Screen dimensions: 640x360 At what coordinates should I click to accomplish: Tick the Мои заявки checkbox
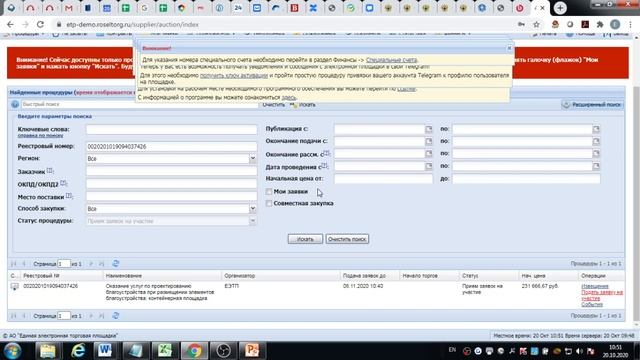(x=269, y=191)
